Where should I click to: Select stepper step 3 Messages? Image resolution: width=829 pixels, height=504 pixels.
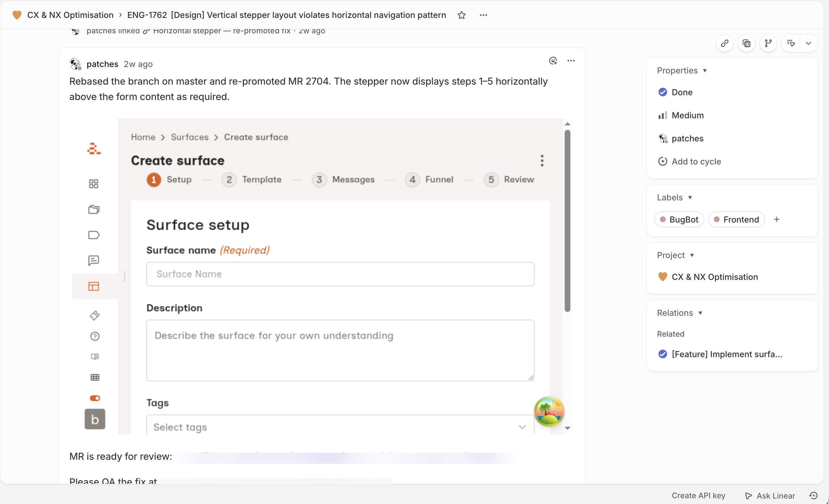pos(343,180)
